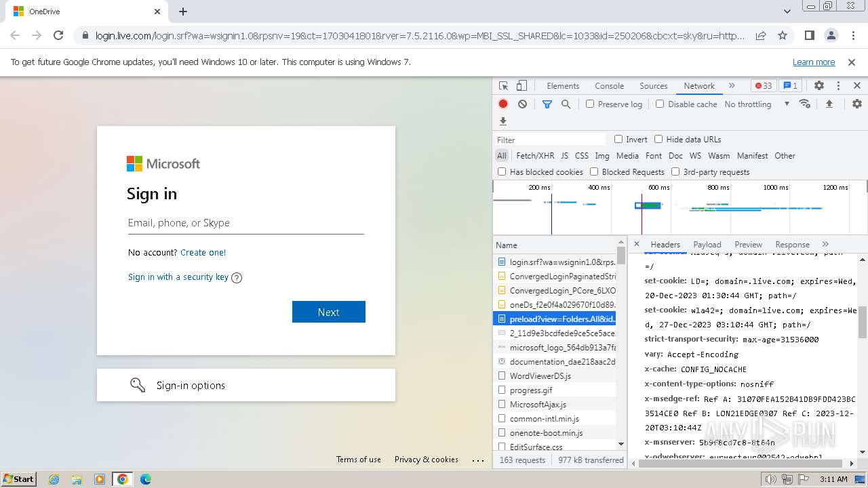The height and width of the screenshot is (488, 868).
Task: Filter requests by JS type
Action: (x=564, y=155)
